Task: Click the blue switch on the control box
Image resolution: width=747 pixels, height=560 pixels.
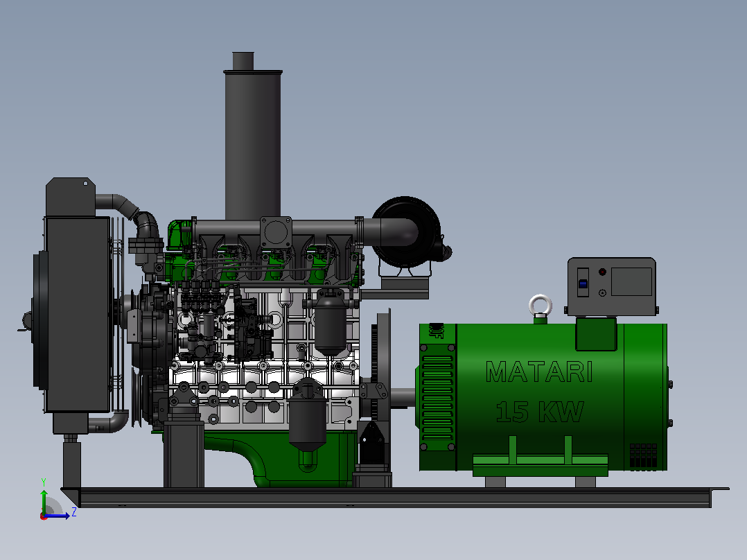Action: point(583,283)
